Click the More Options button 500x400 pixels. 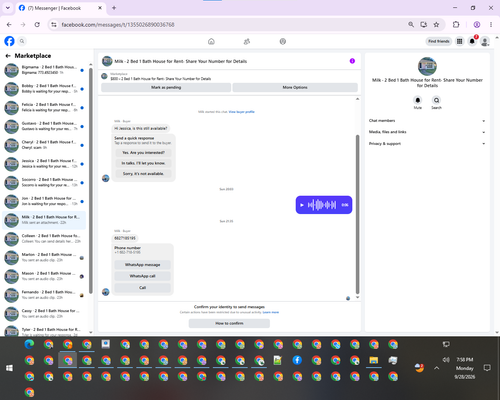[295, 87]
